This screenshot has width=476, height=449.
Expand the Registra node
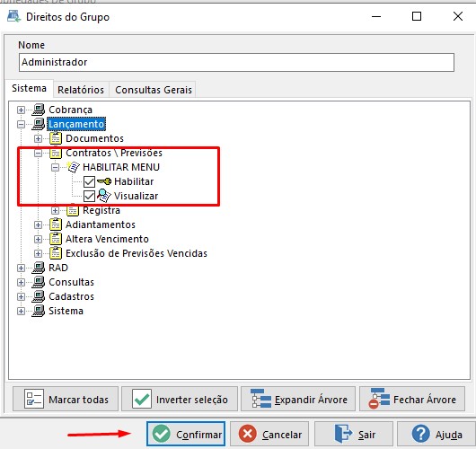pyautogui.click(x=55, y=210)
